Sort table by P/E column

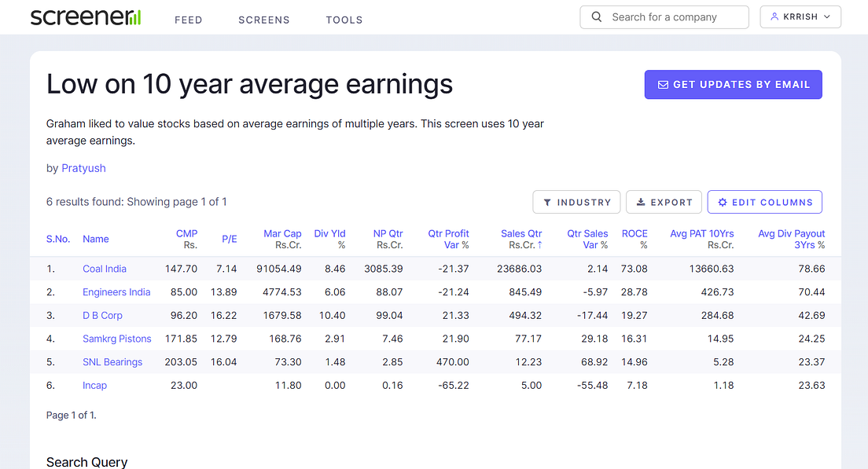tap(229, 239)
